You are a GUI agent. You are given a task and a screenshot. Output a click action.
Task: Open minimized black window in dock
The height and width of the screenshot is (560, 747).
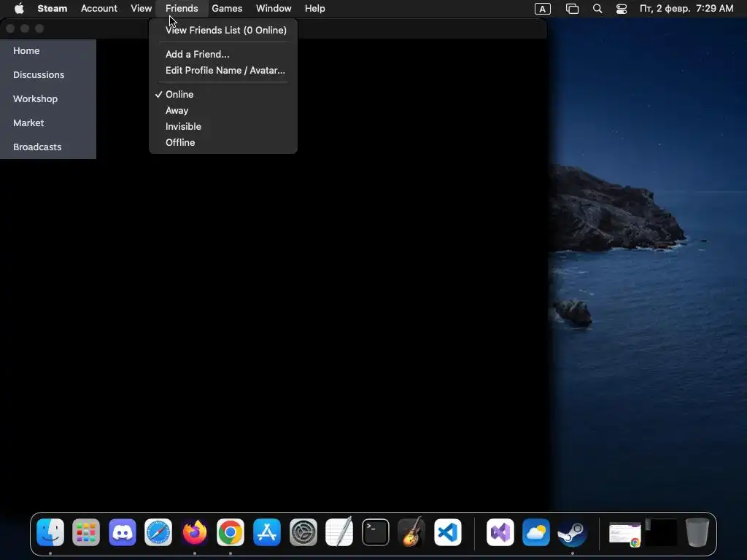tap(661, 532)
